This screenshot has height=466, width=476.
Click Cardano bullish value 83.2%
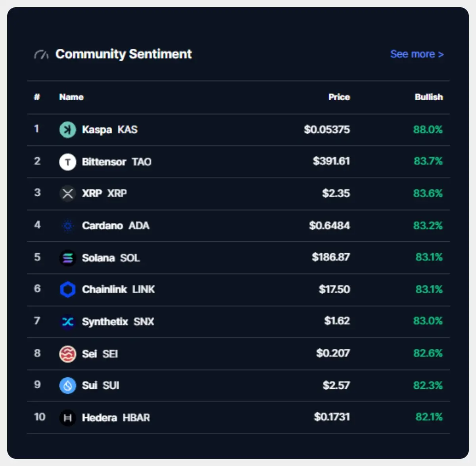428,226
